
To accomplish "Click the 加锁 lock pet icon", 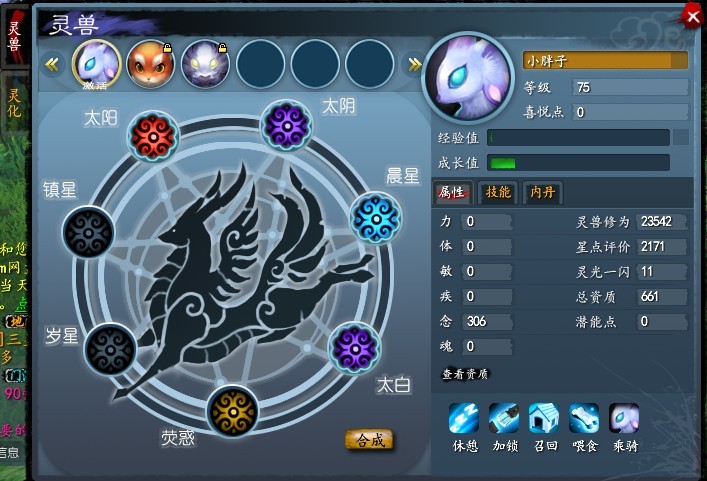I will pyautogui.click(x=504, y=418).
